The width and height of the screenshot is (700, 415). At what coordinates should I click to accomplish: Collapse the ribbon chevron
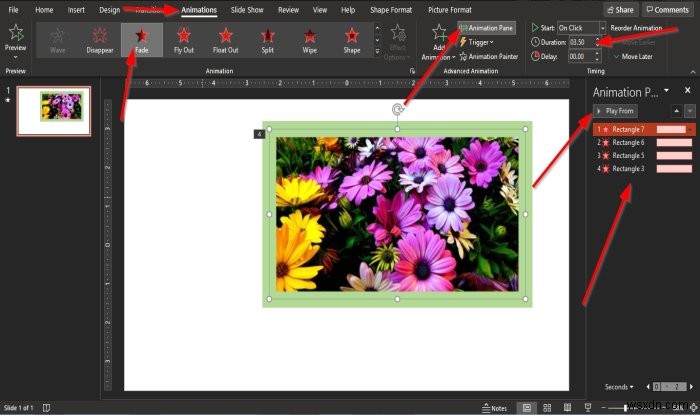(x=693, y=72)
